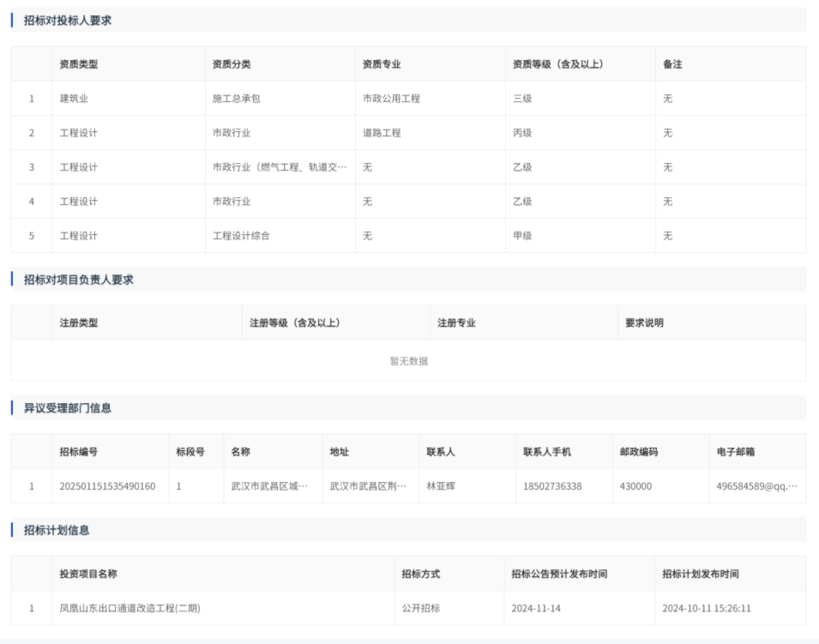The height and width of the screenshot is (644, 819).
Task: Click the planned announcement date 2024-11-14
Action: point(535,609)
